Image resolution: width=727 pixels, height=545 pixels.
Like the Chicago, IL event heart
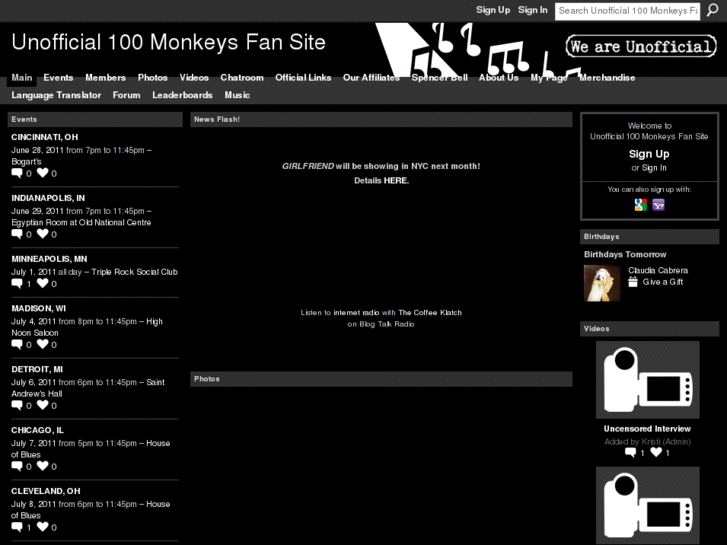point(43,466)
